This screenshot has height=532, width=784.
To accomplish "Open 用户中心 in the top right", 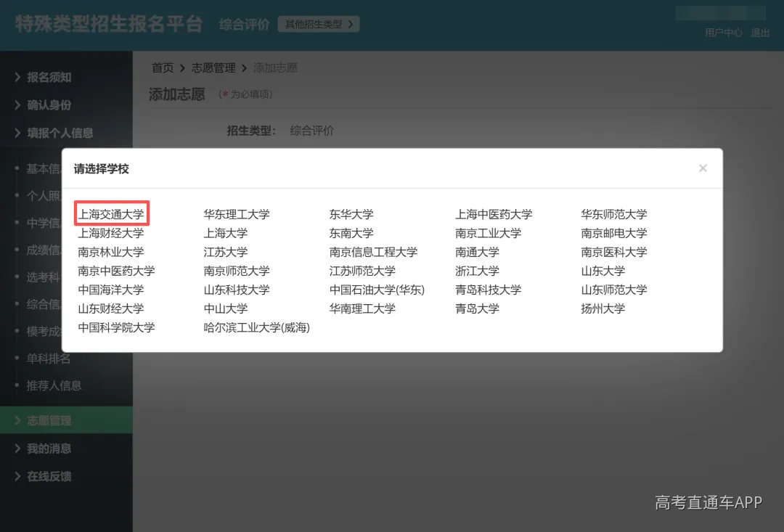I will coord(724,33).
